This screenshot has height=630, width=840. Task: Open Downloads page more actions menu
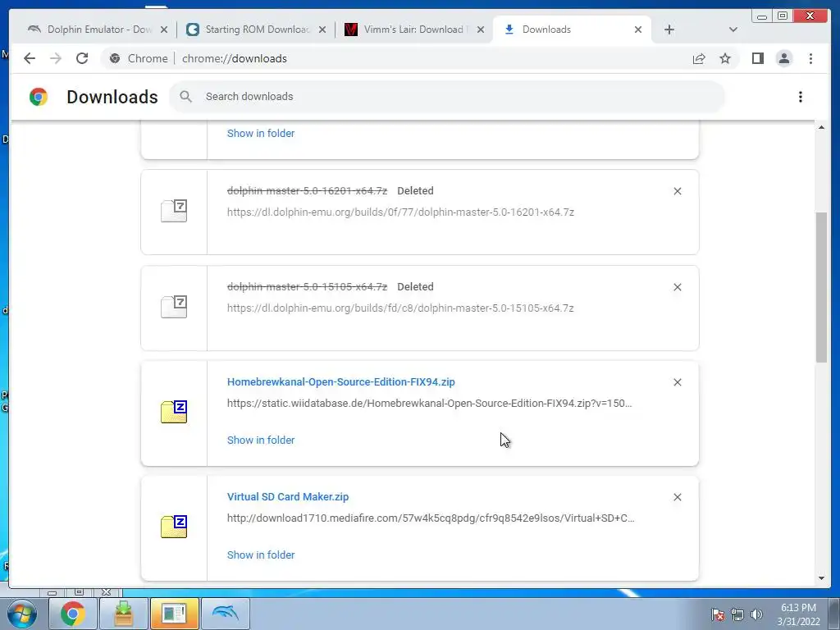pos(801,97)
